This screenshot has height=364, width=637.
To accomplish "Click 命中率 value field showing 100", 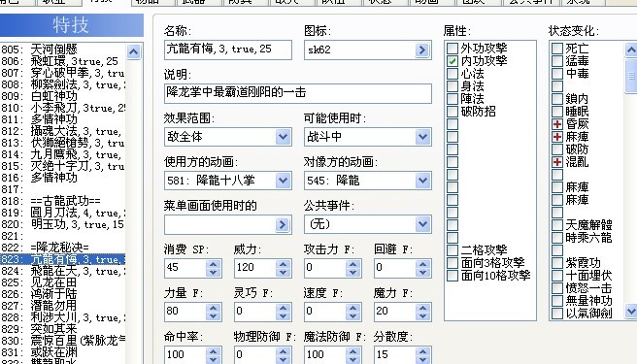I will [x=185, y=354].
